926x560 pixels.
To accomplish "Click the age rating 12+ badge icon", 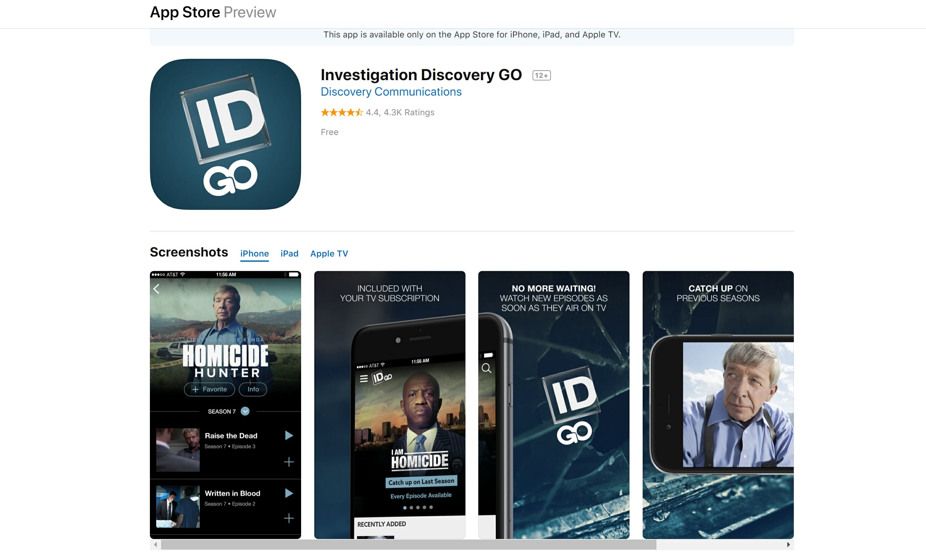I will pyautogui.click(x=542, y=74).
